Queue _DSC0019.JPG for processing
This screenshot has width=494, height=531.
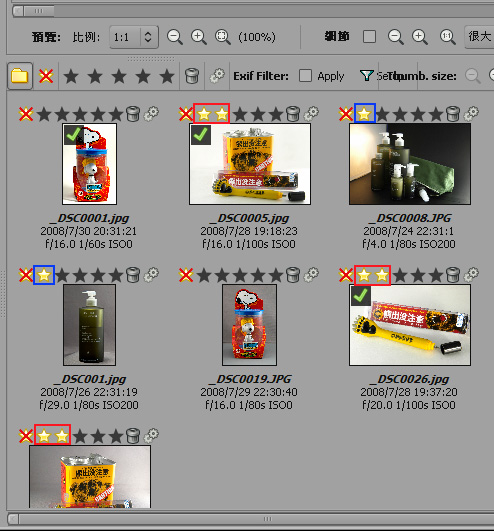click(x=311, y=275)
